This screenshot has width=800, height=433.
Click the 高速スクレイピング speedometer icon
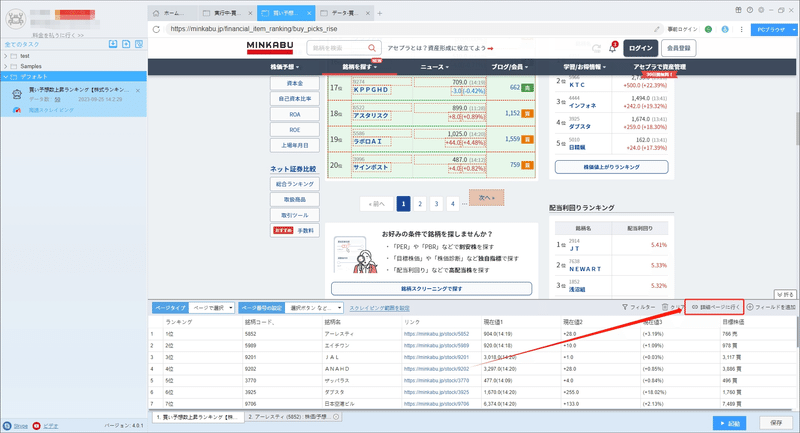pyautogui.click(x=17, y=110)
